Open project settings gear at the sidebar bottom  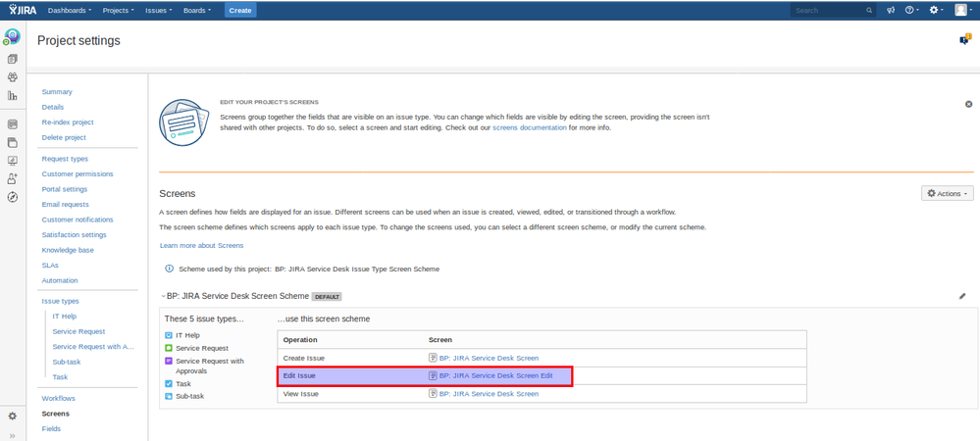pos(12,416)
